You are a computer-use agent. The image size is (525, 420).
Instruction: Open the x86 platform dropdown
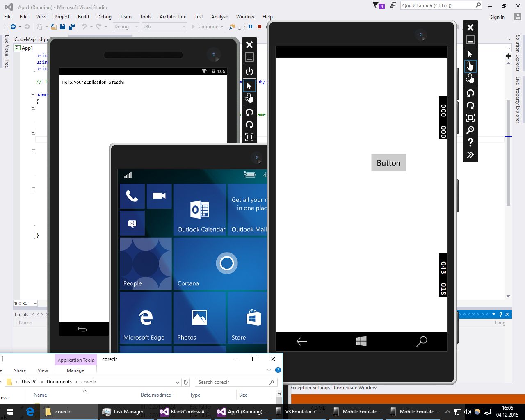pyautogui.click(x=164, y=27)
